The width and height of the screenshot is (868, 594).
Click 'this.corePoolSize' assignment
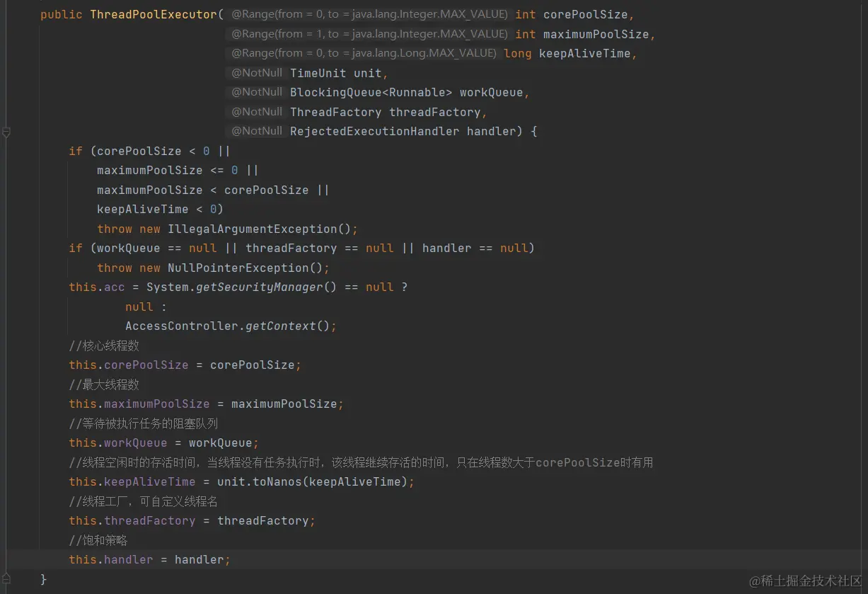point(128,365)
